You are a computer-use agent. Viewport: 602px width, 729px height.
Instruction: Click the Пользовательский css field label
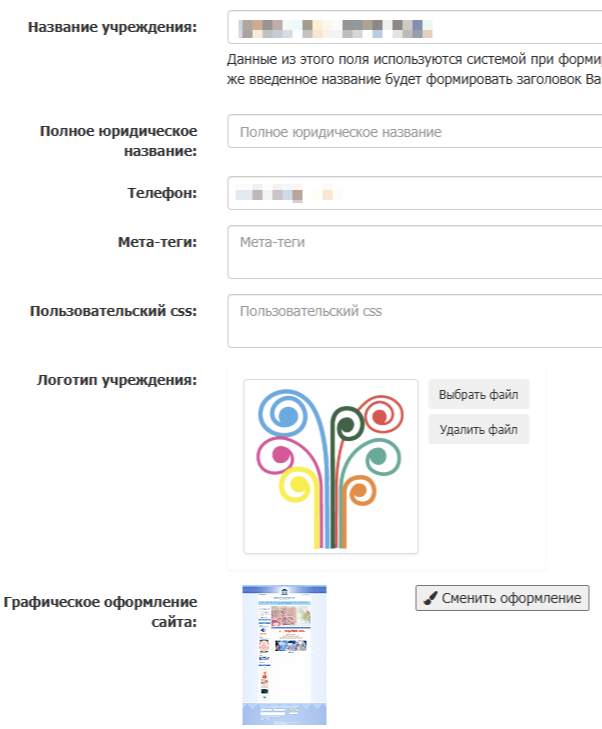[113, 310]
